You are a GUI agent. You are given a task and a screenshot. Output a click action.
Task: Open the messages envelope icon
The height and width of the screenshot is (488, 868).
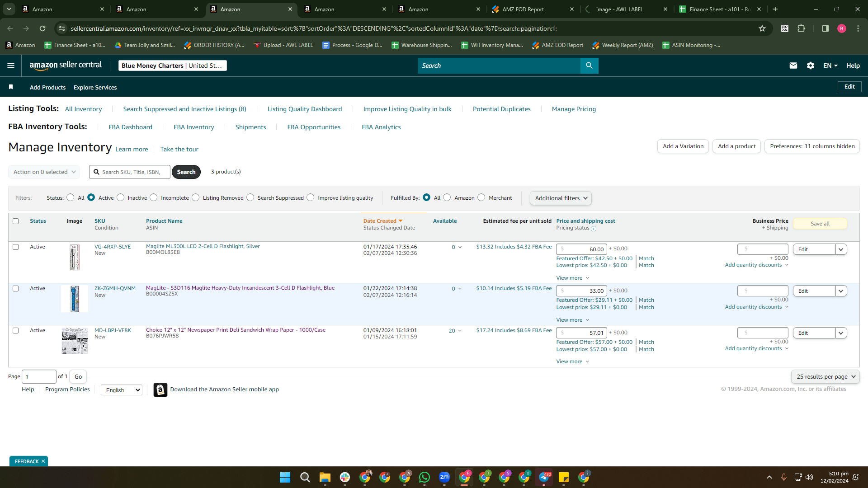coord(793,66)
